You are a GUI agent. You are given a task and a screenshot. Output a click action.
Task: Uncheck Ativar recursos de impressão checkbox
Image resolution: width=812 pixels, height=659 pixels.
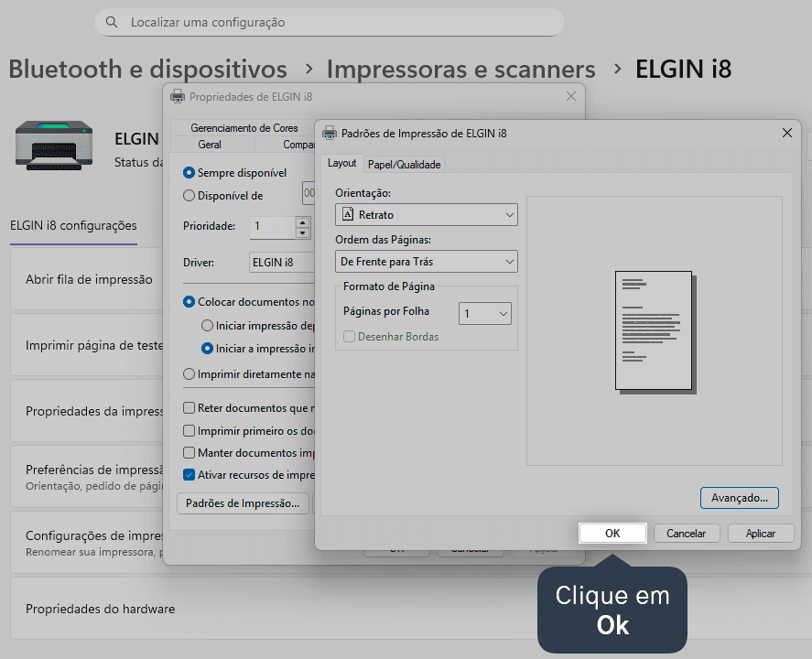189,475
